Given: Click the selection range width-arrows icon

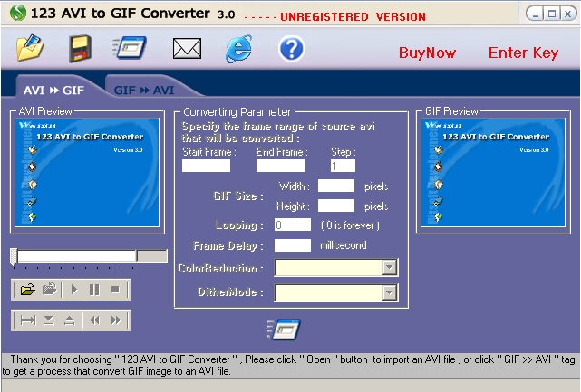Looking at the screenshot, I should [x=28, y=320].
